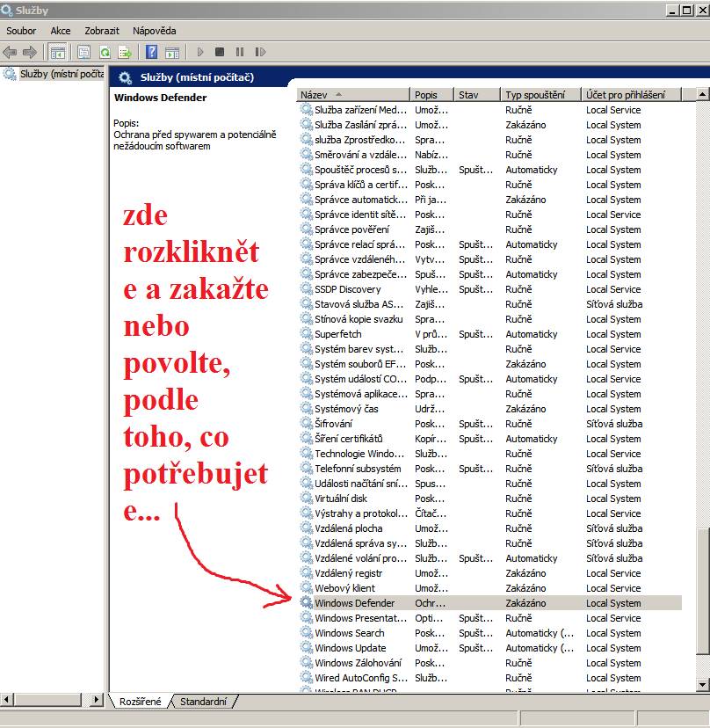710x728 pixels.
Task: Click the gear icon beside Superfetch row
Action: point(307,333)
